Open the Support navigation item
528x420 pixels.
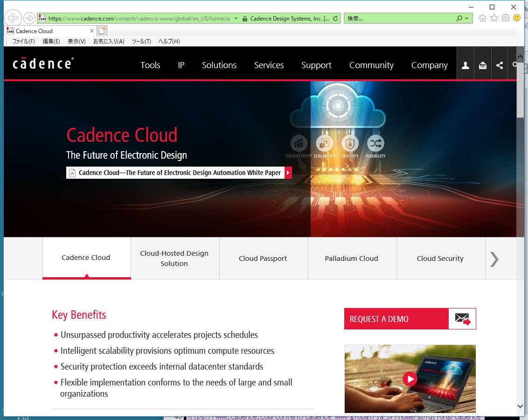pos(317,65)
